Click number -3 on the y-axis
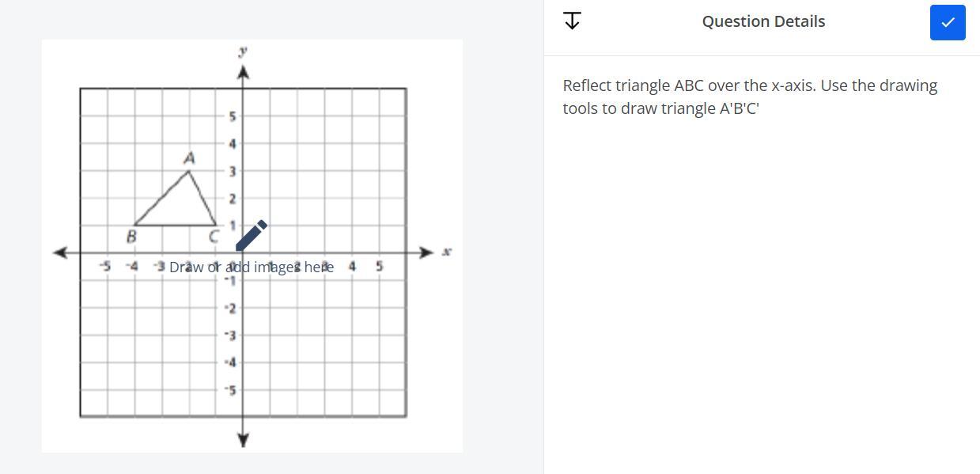Screen dimensions: 980x474 point(230,336)
